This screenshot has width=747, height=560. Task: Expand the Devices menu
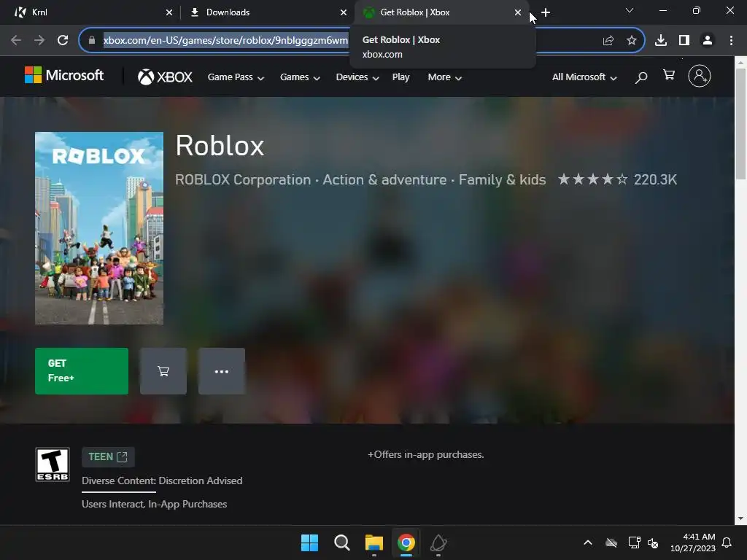(x=357, y=77)
